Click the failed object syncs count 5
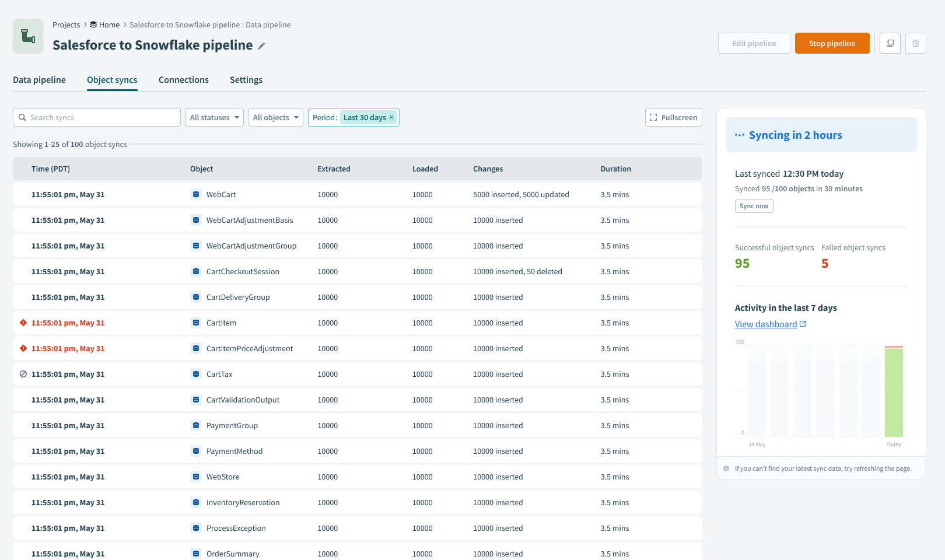The height and width of the screenshot is (560, 945). coord(825,264)
